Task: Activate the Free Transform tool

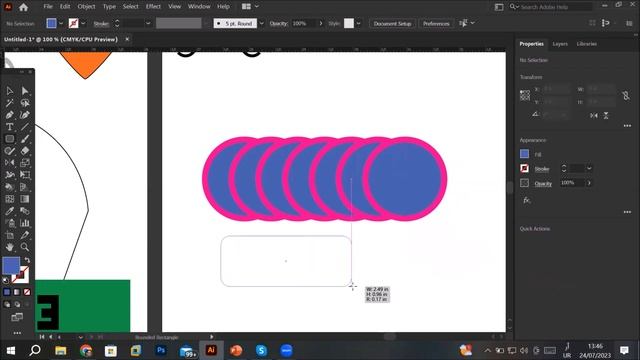Action: pyautogui.click(x=25, y=175)
